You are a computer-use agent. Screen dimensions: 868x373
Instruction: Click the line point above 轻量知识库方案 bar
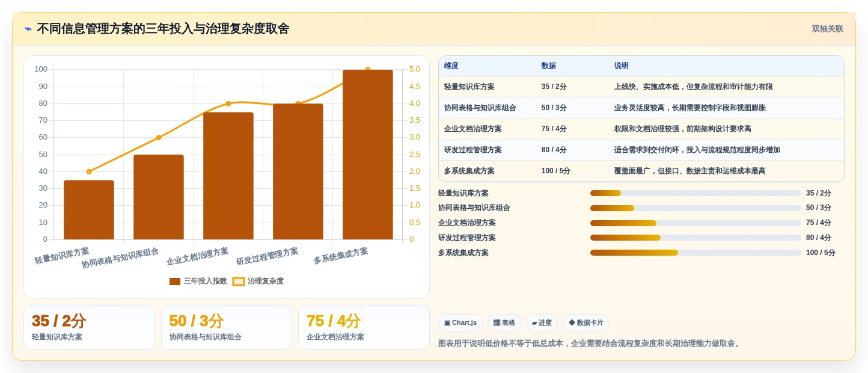[89, 171]
